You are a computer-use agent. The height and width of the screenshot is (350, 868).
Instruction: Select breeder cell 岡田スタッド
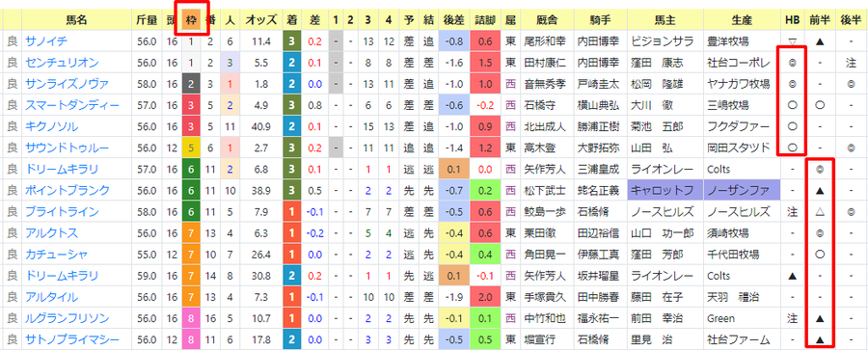point(741,148)
